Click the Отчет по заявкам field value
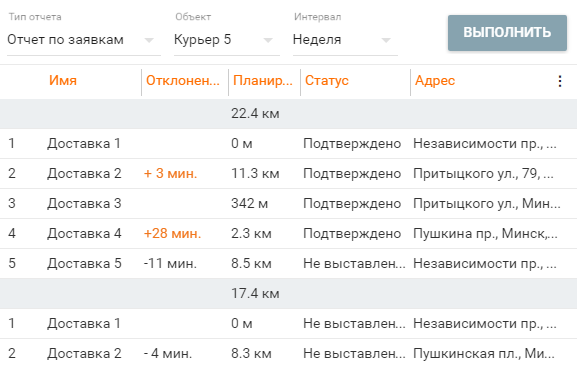 [66, 40]
